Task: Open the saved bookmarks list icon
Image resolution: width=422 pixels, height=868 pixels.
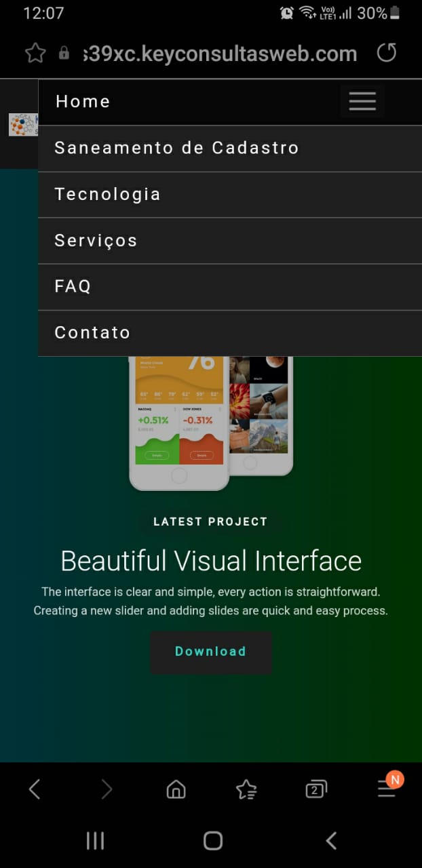Action: pos(246,789)
